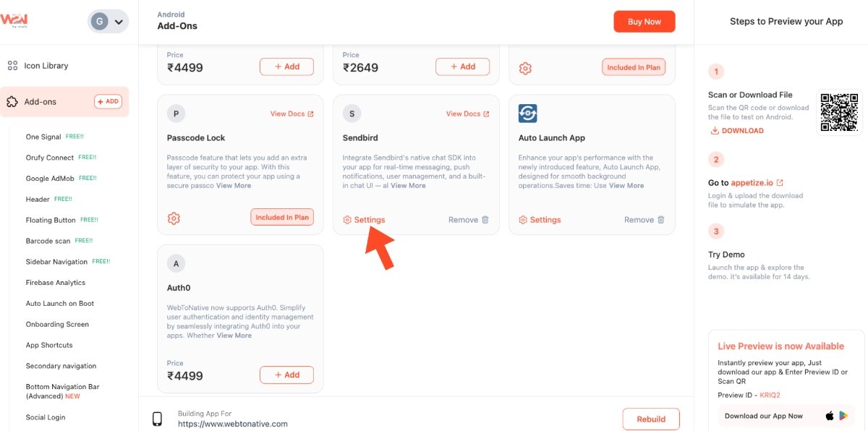Screen dimensions: 868x431
Task: Add the Auth0 add-on
Action: click(x=286, y=375)
